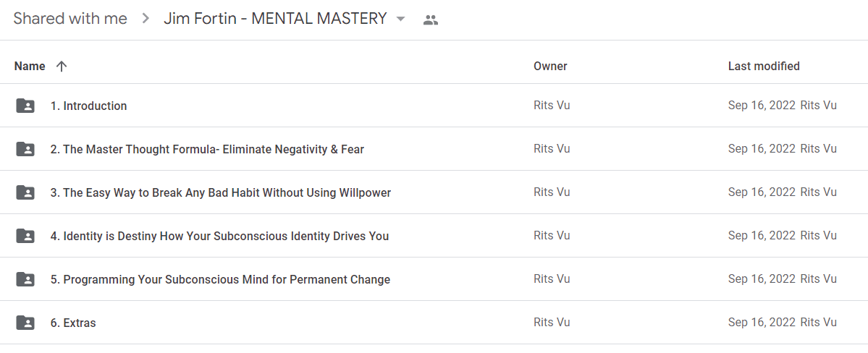Select Programming Your Subconscious Mind folder row
This screenshot has height=353, width=868.
point(434,279)
